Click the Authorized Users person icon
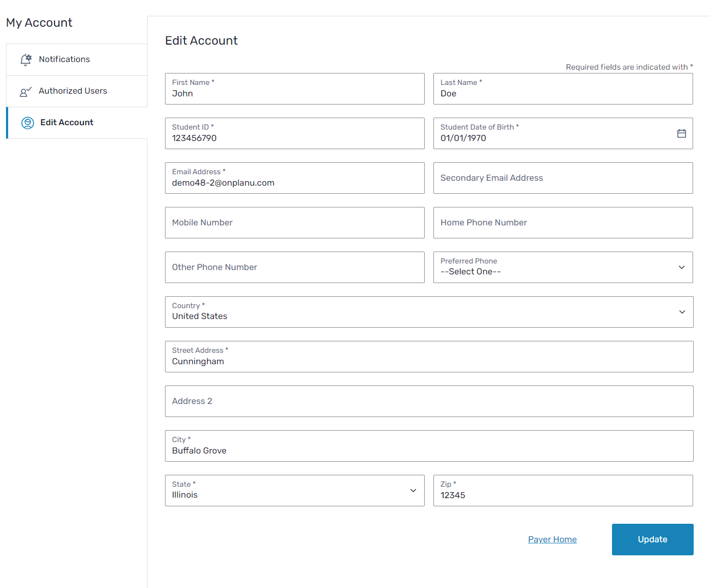Viewport: 710px width, 588px height. pos(25,91)
